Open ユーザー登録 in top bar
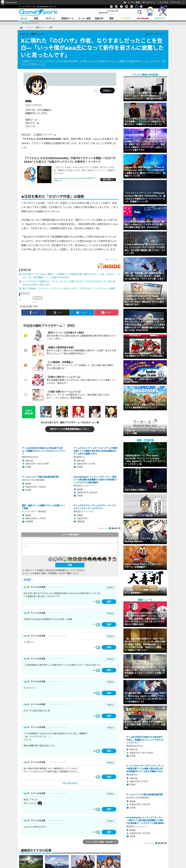 [x=132, y=2]
